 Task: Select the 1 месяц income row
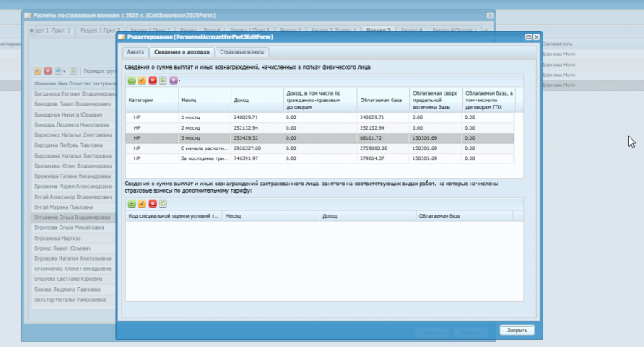pyautogui.click(x=319, y=117)
